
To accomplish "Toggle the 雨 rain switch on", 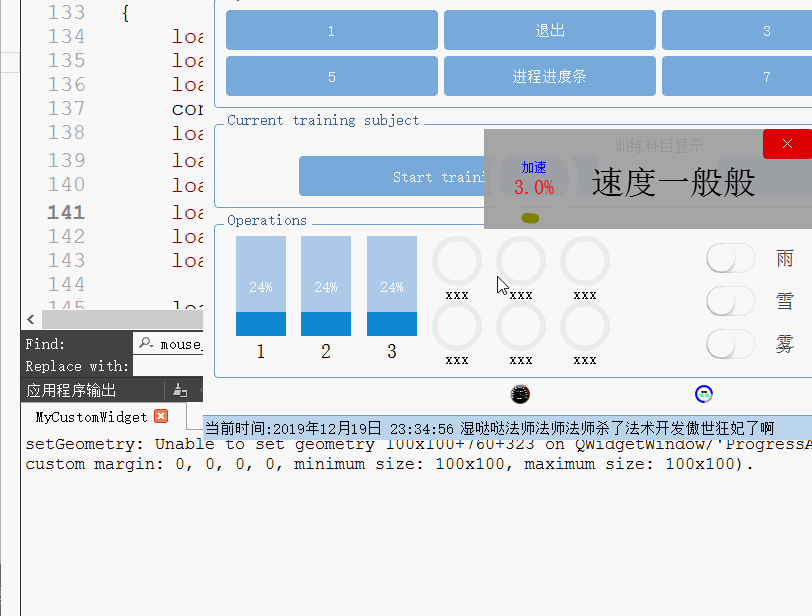I will [730, 258].
